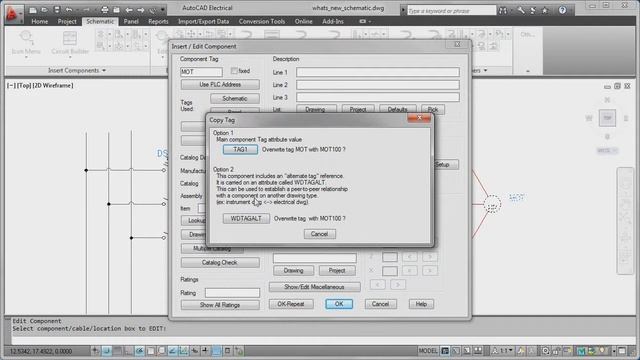This screenshot has width=640, height=360.
Task: Click the Description Line 1 field
Action: tap(378, 72)
